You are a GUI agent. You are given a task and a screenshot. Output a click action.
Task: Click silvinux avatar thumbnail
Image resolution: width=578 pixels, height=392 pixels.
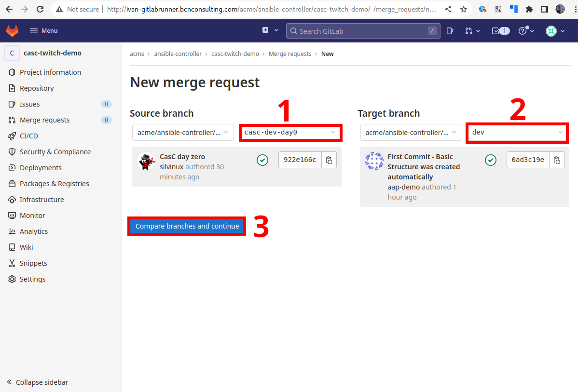pos(146,162)
